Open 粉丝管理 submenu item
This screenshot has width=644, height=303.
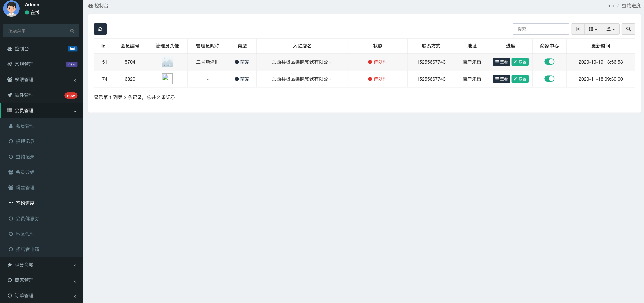point(41,188)
